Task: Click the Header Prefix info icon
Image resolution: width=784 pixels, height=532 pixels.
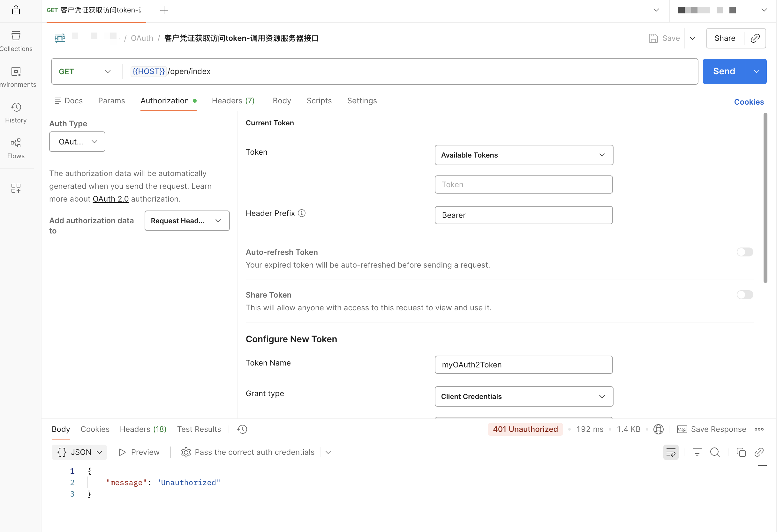Action: coord(302,213)
